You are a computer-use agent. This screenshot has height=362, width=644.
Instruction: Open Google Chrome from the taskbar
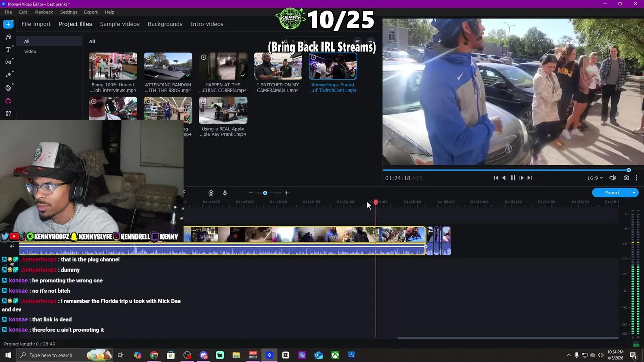click(x=154, y=355)
